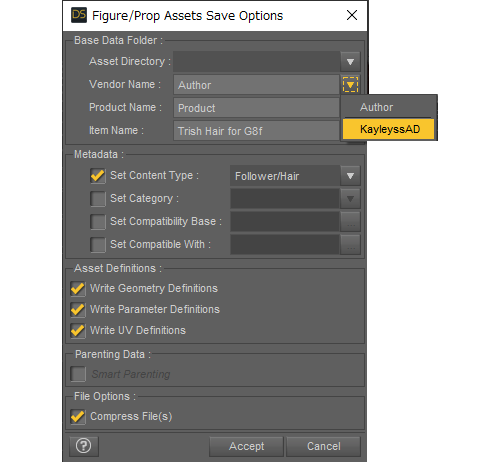Viewport: 500px width, 462px height.
Task: Select KayleyssAD from vendor list
Action: coord(389,129)
